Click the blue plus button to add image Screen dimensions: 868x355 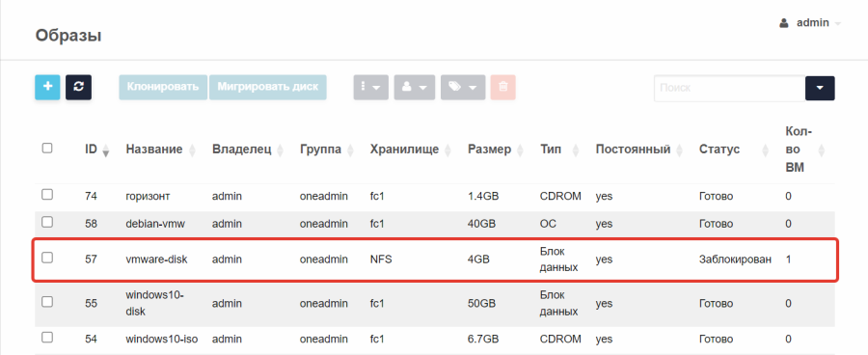pyautogui.click(x=47, y=87)
